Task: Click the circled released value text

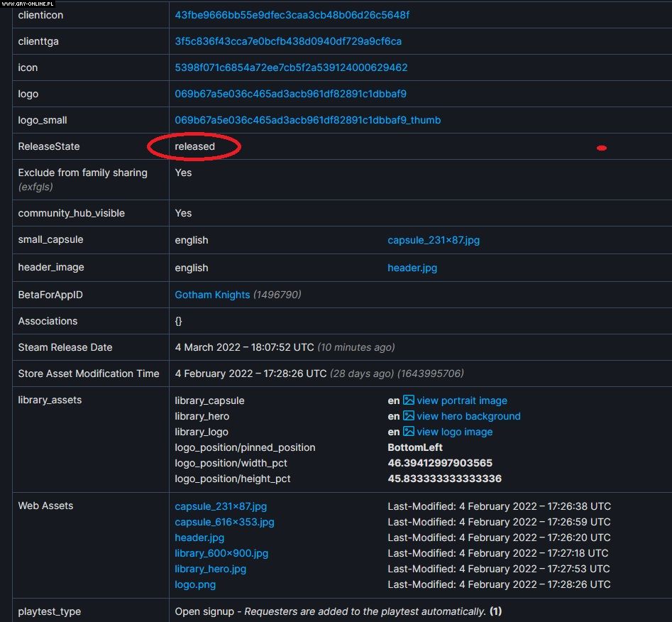Action: coord(194,146)
